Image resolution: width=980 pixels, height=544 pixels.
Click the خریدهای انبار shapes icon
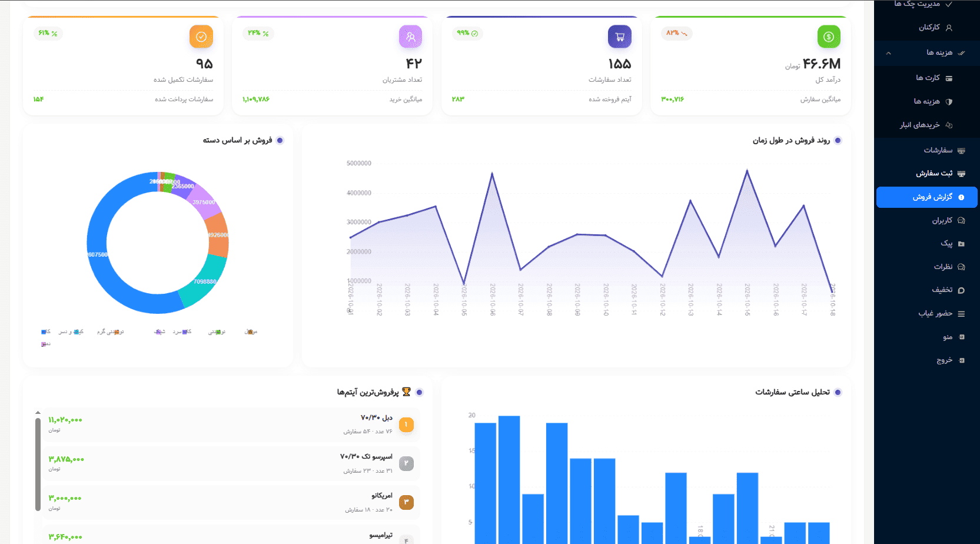949,125
